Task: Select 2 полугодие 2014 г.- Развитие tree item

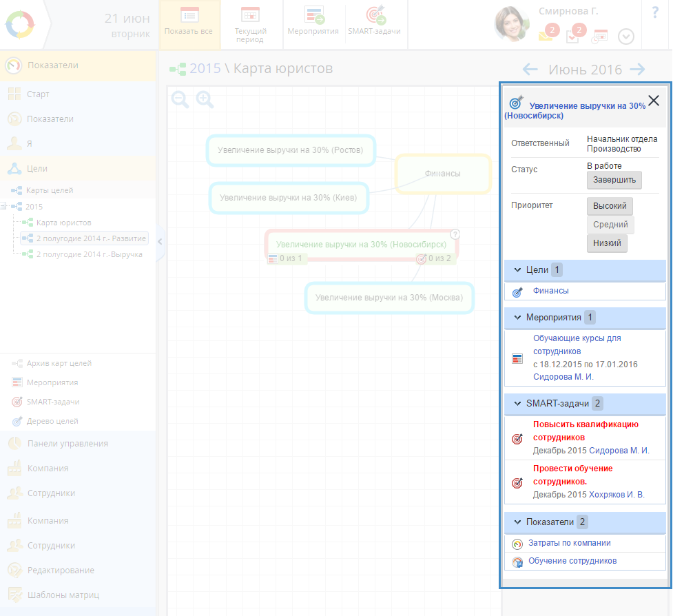Action: coord(85,238)
